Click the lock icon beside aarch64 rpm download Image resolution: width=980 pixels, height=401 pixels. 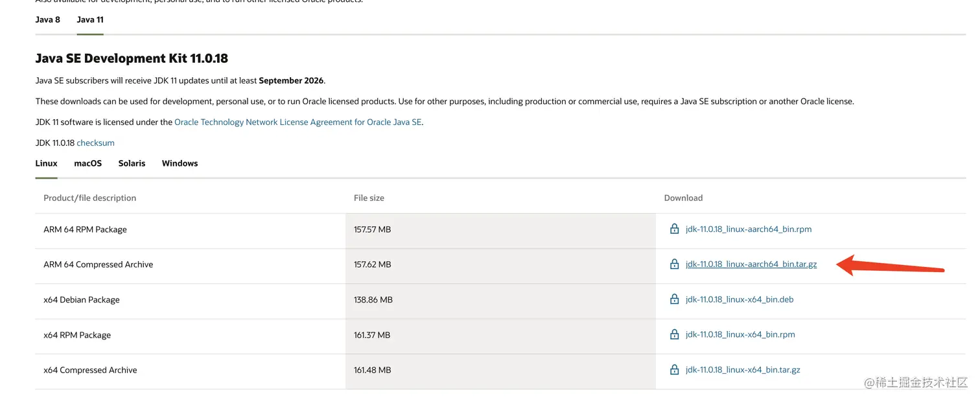tap(674, 229)
